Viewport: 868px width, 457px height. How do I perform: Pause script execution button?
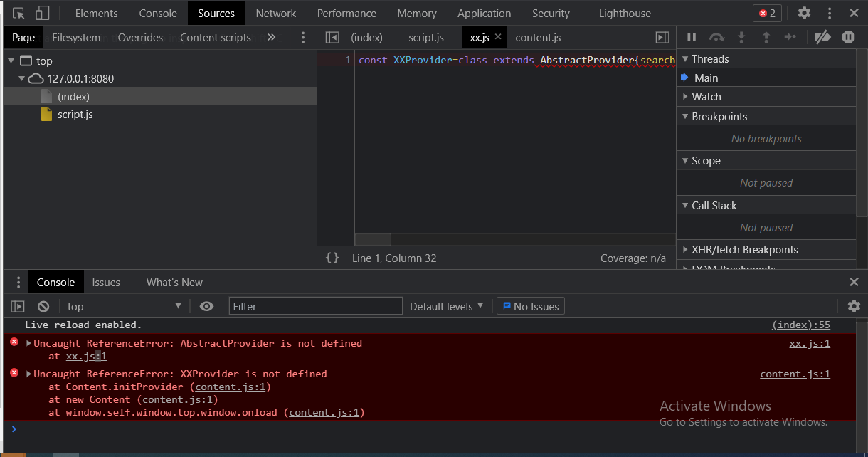[691, 37]
